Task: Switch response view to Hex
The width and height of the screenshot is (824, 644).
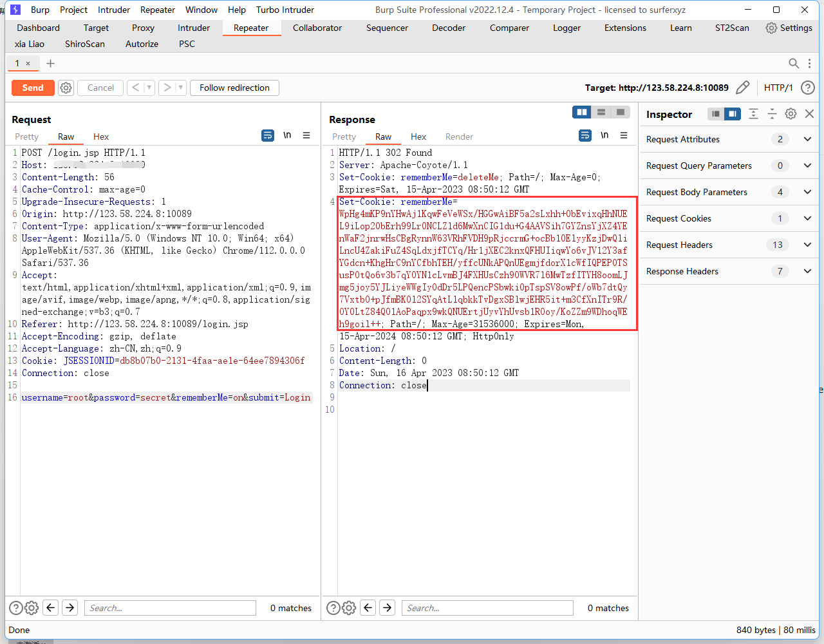Action: (418, 137)
